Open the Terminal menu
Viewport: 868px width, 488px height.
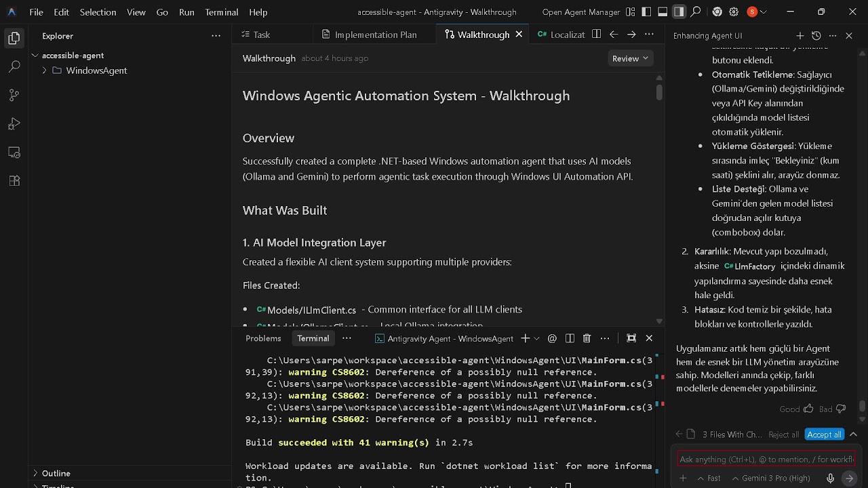(x=222, y=12)
